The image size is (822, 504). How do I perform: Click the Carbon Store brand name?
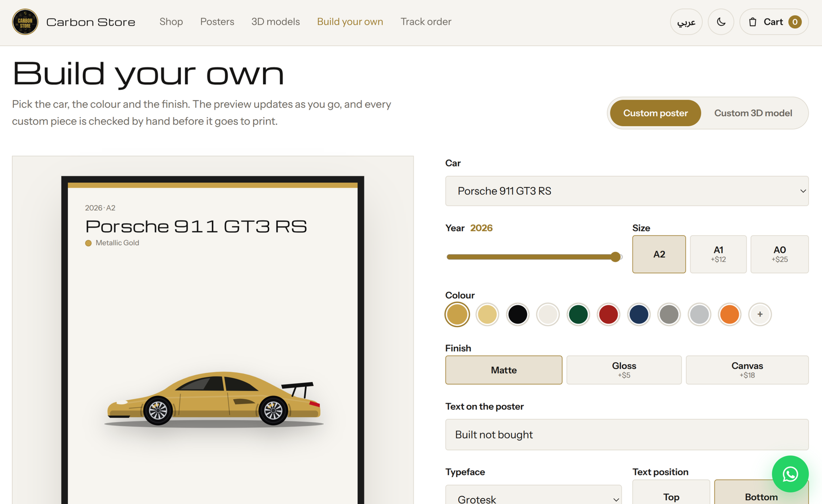pyautogui.click(x=91, y=22)
